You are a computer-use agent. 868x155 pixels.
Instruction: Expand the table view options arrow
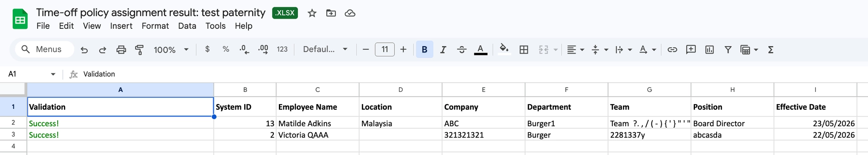click(756, 50)
